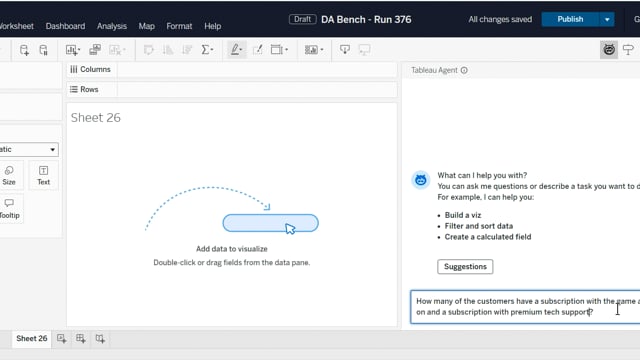Click the Swap Rows and Columns icon
Viewport: 640px width, 360px height.
click(149, 50)
